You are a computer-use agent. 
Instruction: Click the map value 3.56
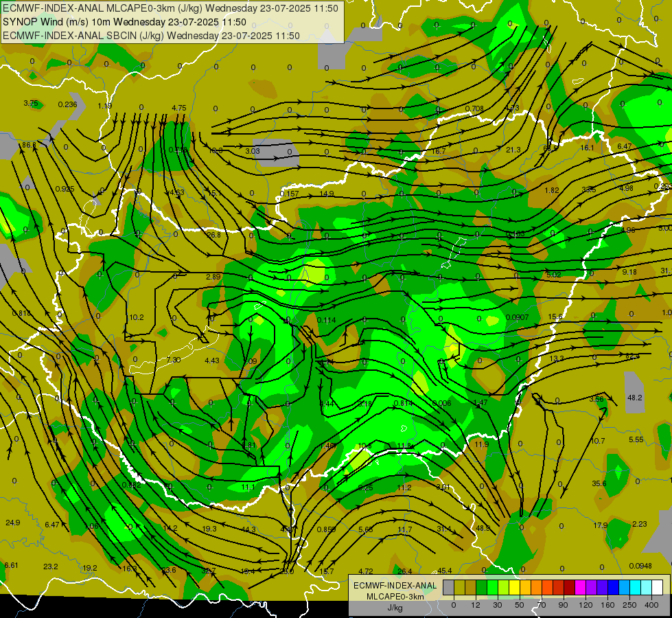596,399
